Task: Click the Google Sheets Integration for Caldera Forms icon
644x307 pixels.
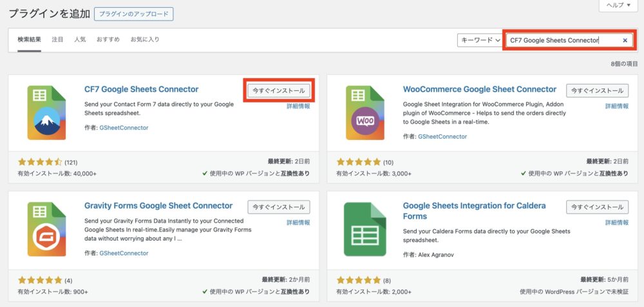Action: 365,229
